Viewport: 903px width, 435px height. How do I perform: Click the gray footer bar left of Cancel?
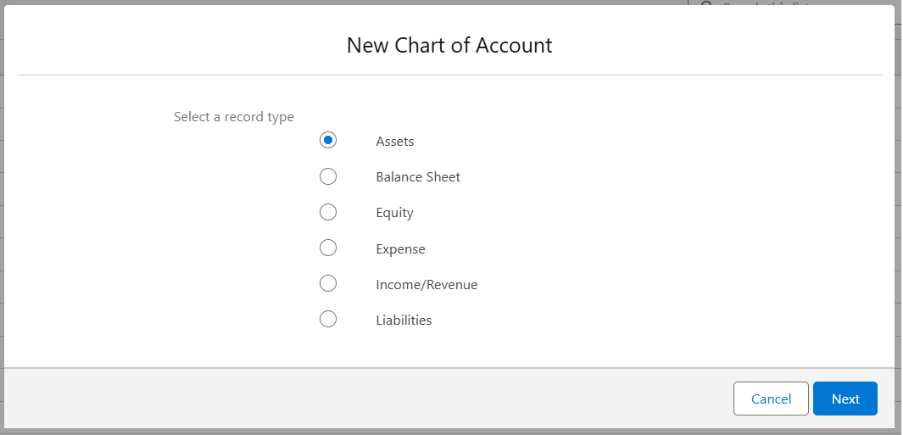coord(360,398)
